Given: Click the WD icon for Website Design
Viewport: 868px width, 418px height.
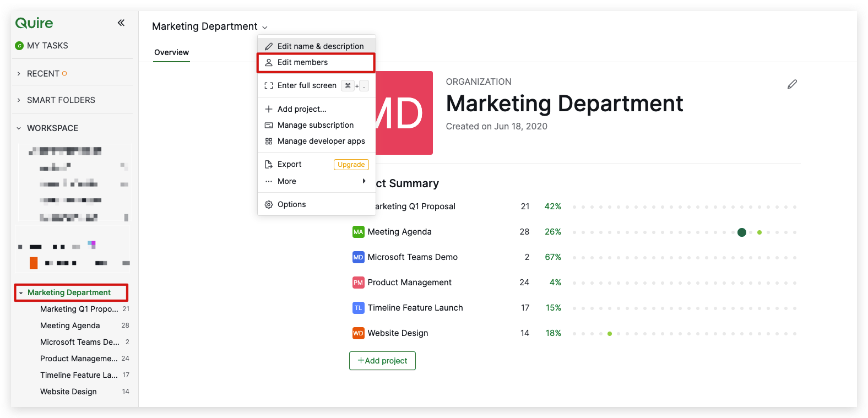Looking at the screenshot, I should click(x=358, y=333).
